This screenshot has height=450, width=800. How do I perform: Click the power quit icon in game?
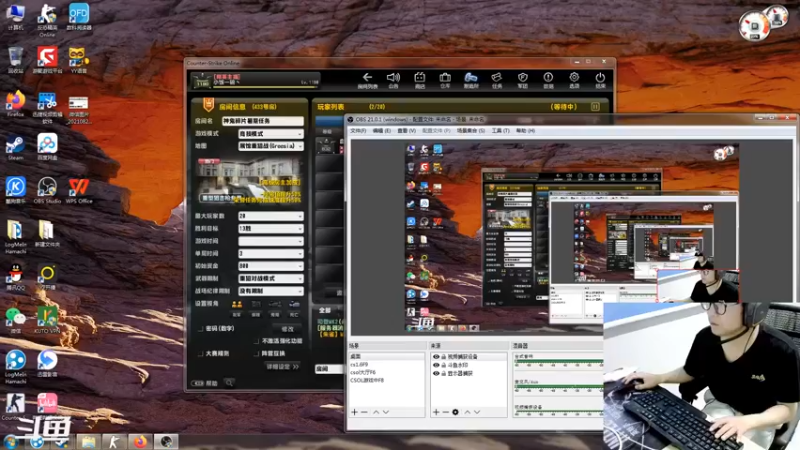[600, 78]
